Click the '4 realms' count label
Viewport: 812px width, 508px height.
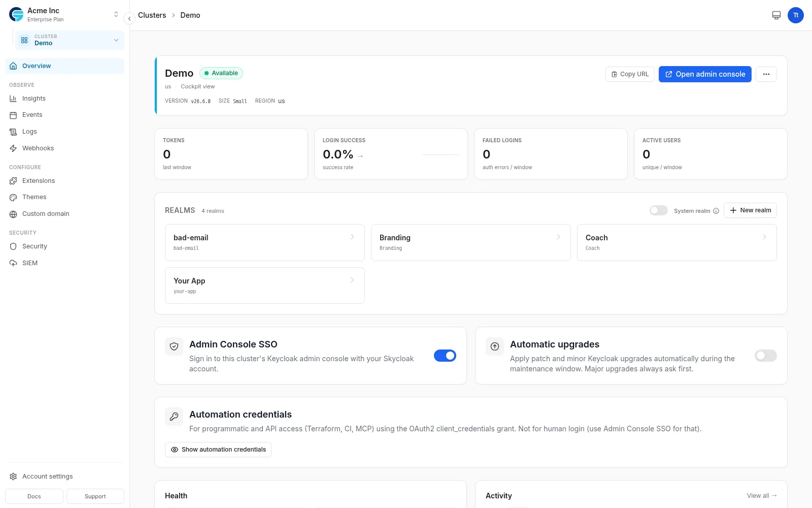pyautogui.click(x=213, y=211)
